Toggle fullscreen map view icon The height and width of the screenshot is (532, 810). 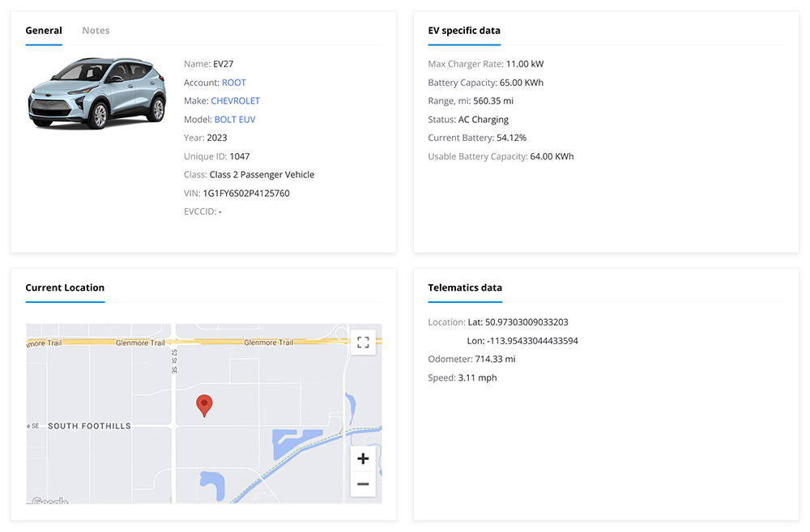pos(363,343)
